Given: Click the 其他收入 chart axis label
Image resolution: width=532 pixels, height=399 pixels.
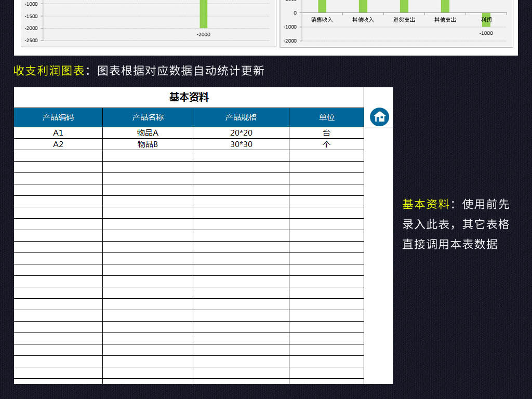Looking at the screenshot, I should pos(363,20).
